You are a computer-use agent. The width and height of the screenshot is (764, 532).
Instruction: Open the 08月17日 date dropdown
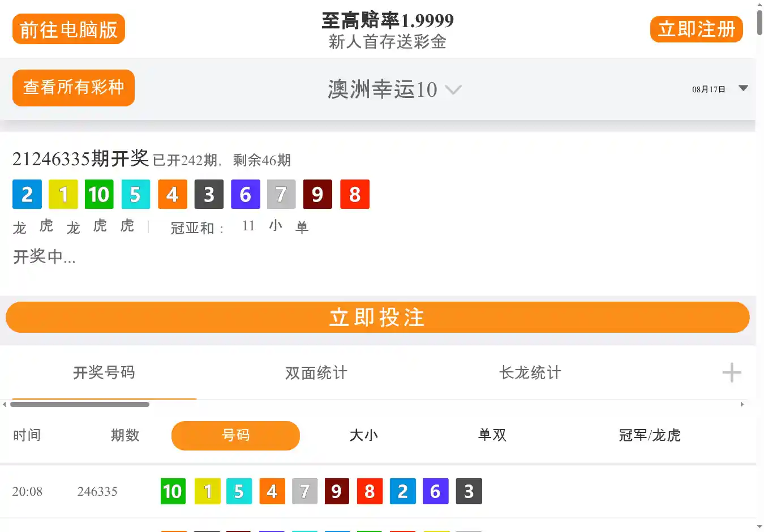[719, 89]
